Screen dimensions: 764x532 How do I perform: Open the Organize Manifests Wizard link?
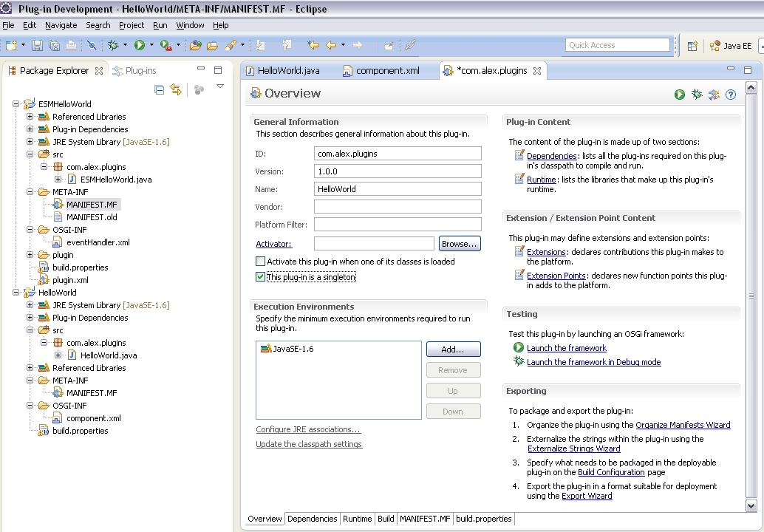683,425
